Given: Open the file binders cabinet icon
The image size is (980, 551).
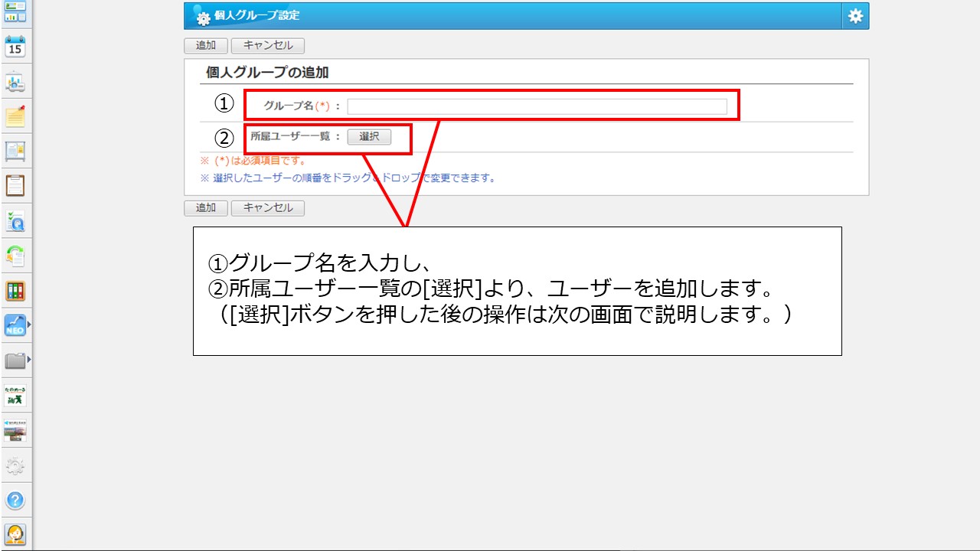Looking at the screenshot, I should click(x=15, y=291).
